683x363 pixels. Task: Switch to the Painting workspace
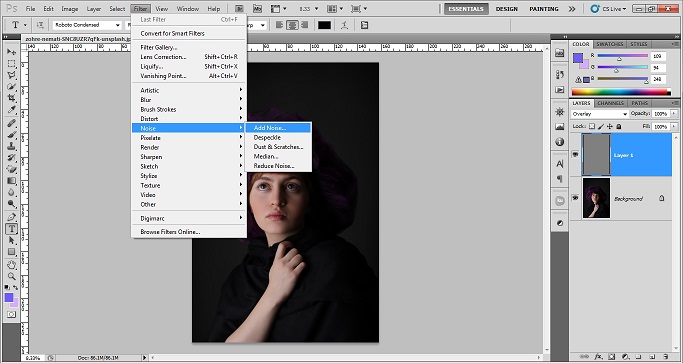[x=544, y=9]
